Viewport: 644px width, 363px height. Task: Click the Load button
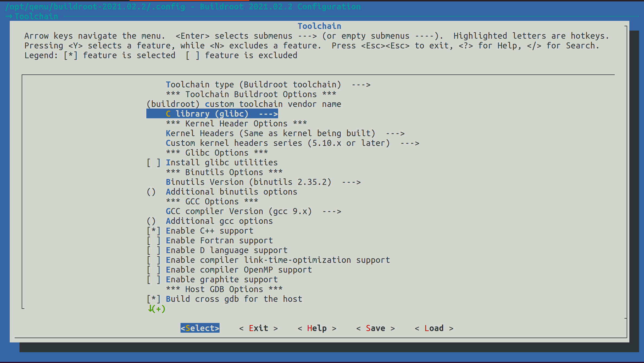[x=434, y=328]
